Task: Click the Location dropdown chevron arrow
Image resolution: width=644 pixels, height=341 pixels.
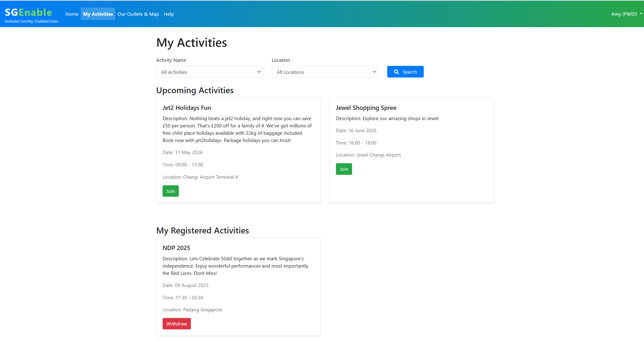Action: pyautogui.click(x=374, y=72)
